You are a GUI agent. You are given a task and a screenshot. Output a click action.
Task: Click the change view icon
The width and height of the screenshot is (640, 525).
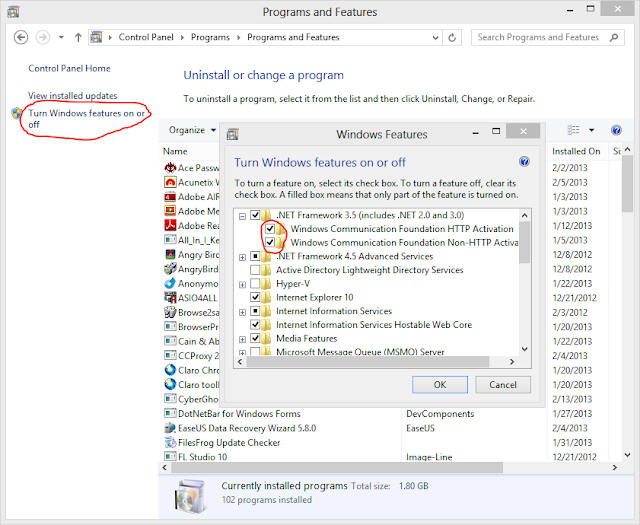[x=573, y=130]
